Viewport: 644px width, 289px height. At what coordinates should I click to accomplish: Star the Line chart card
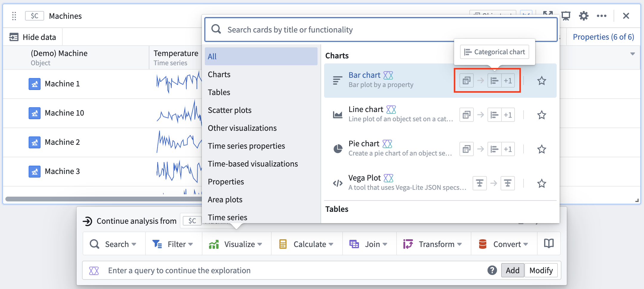pyautogui.click(x=541, y=115)
